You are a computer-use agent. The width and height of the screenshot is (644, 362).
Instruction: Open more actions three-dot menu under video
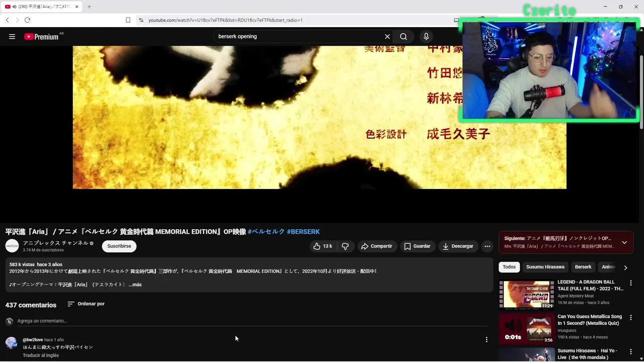[x=487, y=246]
